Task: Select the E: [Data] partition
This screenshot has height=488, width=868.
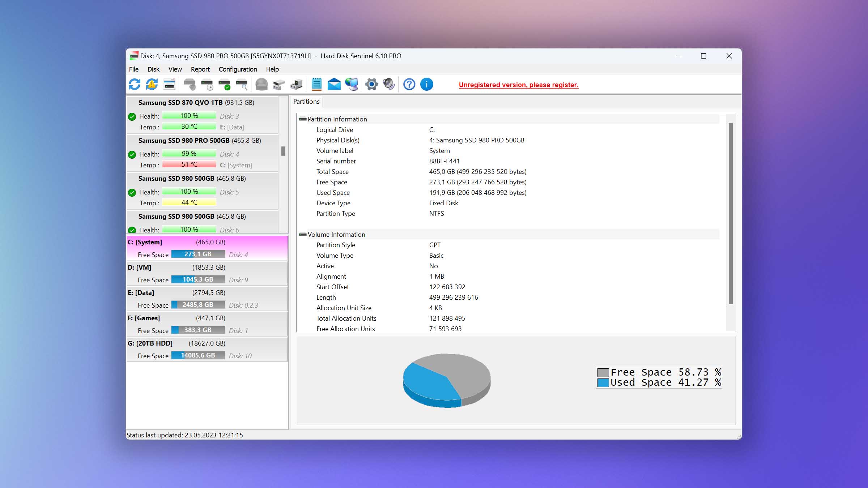Action: 207,299
